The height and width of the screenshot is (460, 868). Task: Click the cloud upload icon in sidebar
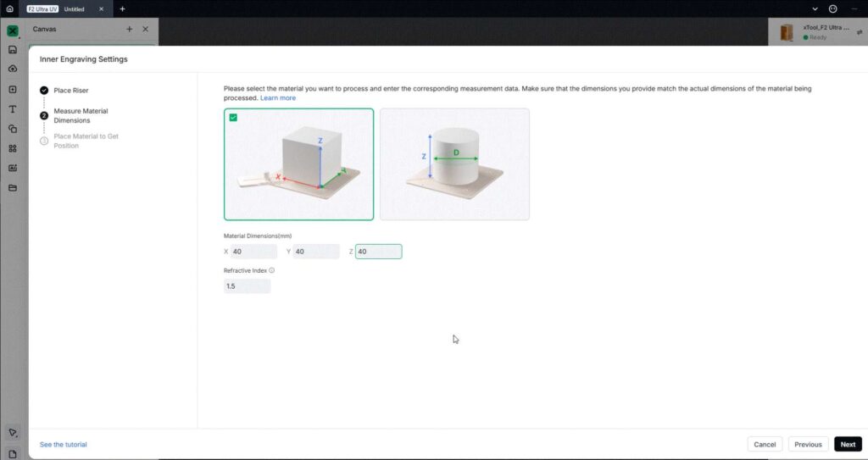point(13,69)
